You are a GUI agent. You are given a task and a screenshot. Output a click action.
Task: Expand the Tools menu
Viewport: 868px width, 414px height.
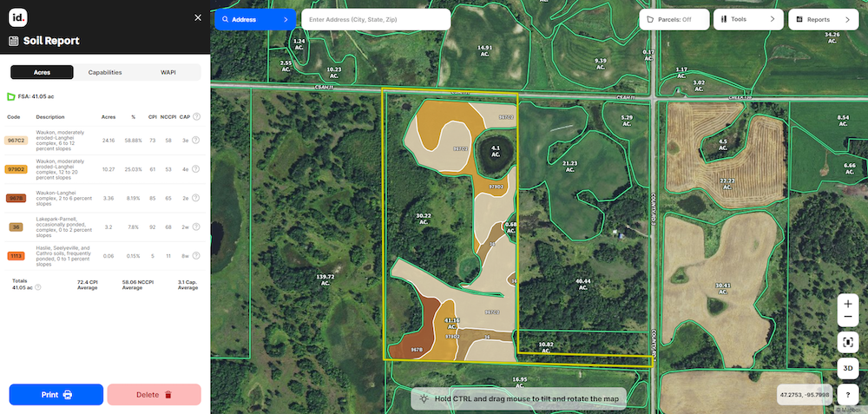[x=747, y=19]
